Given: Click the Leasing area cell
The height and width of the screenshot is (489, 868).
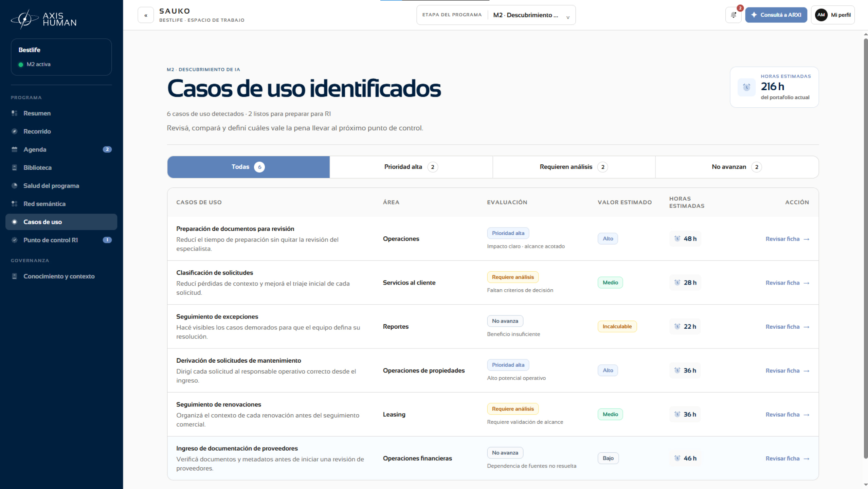Looking at the screenshot, I should 394,414.
